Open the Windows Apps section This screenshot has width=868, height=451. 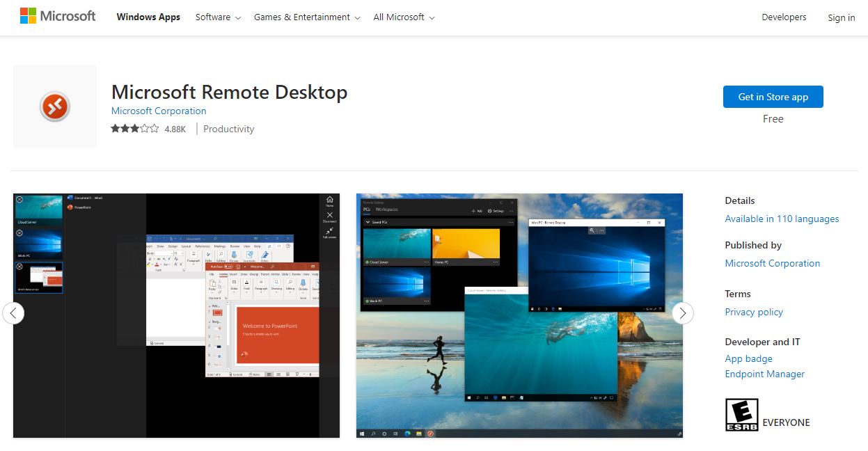click(x=148, y=17)
